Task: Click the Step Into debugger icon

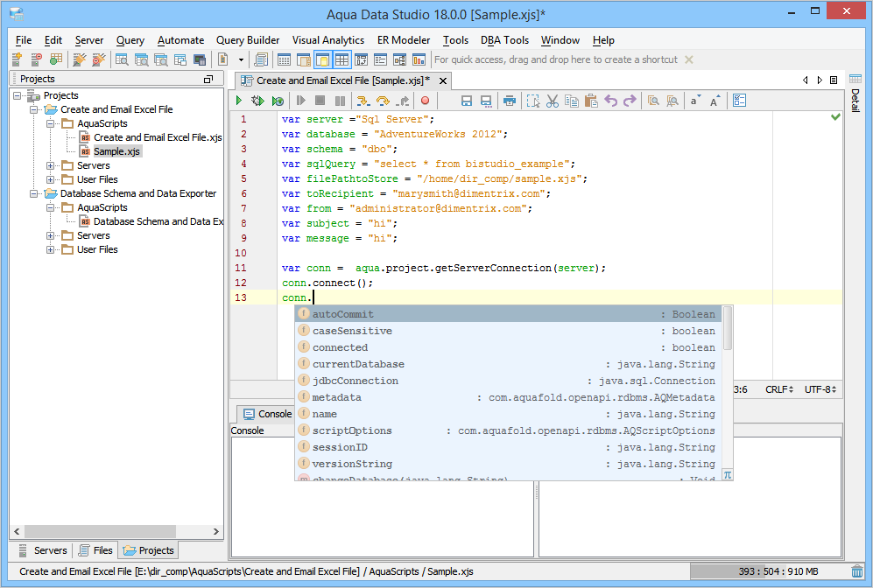Action: coord(363,101)
